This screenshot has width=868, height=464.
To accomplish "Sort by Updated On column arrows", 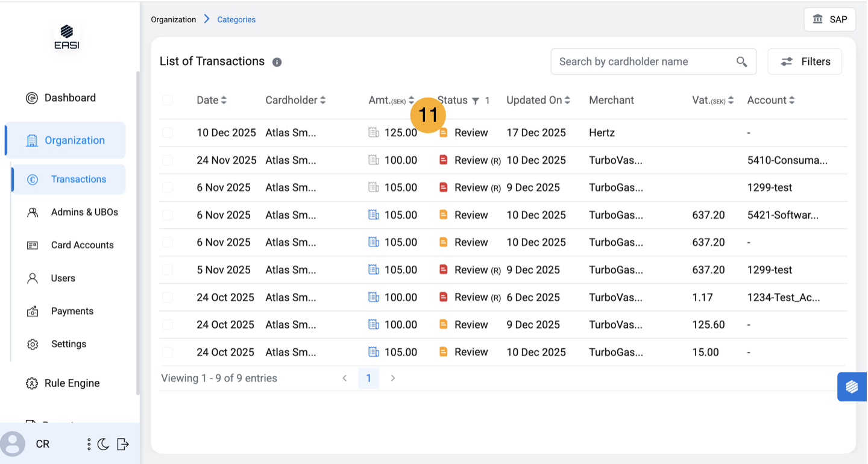I will (x=567, y=101).
